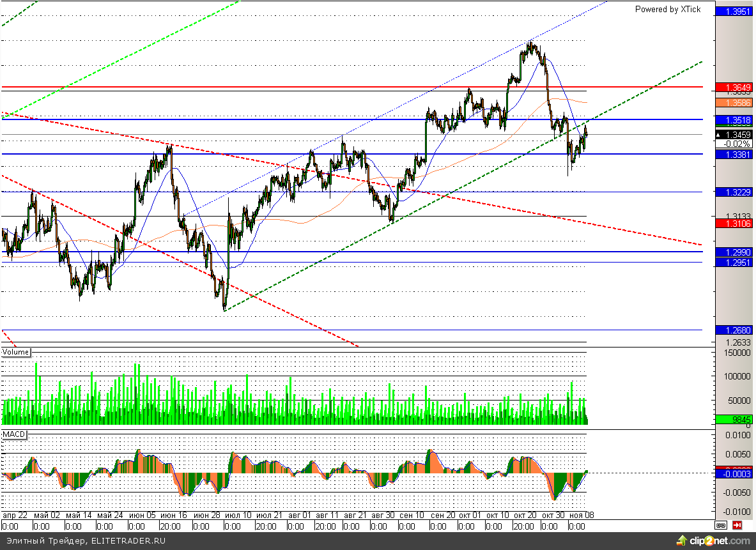
Task: Click the green 9845 volume value label
Action: [x=736, y=419]
